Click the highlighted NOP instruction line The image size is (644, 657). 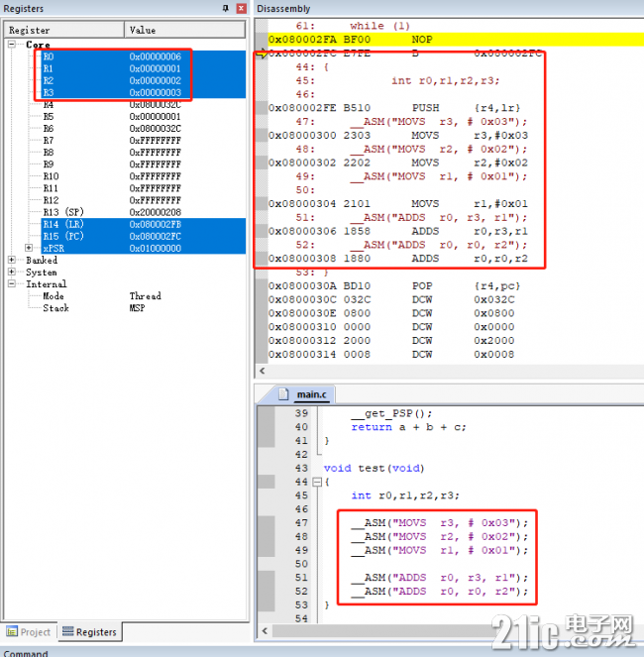[x=456, y=40]
